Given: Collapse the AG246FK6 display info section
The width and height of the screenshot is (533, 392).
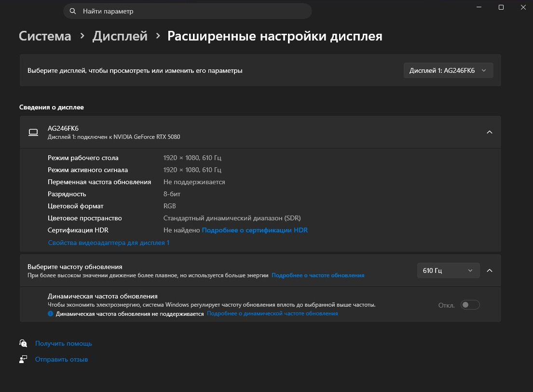Looking at the screenshot, I should tap(490, 132).
